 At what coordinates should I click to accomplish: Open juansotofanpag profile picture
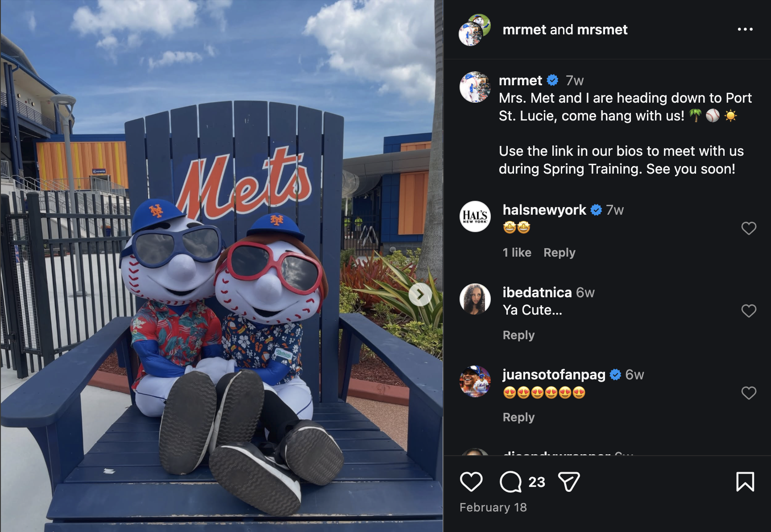pyautogui.click(x=475, y=381)
